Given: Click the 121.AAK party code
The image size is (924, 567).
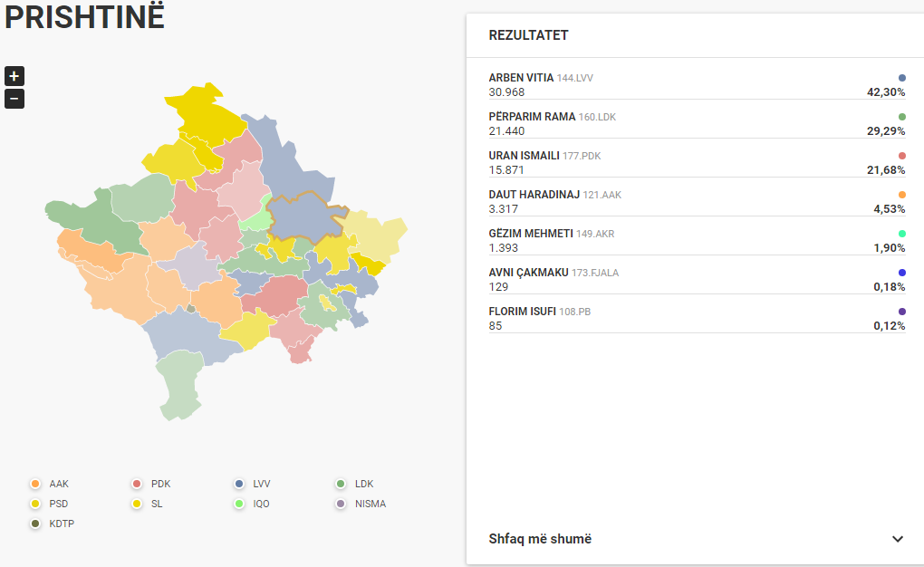Looking at the screenshot, I should pyautogui.click(x=602, y=195).
